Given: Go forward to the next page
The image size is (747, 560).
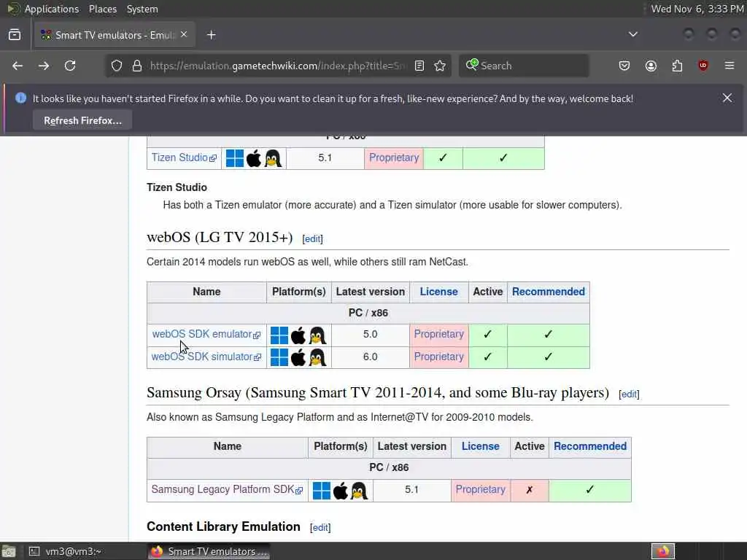Looking at the screenshot, I should (44, 66).
